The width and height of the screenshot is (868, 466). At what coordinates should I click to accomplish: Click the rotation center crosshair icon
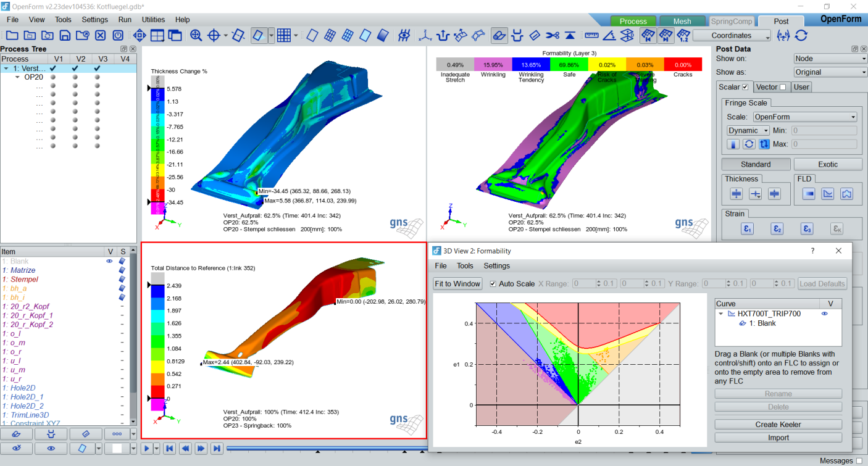214,36
